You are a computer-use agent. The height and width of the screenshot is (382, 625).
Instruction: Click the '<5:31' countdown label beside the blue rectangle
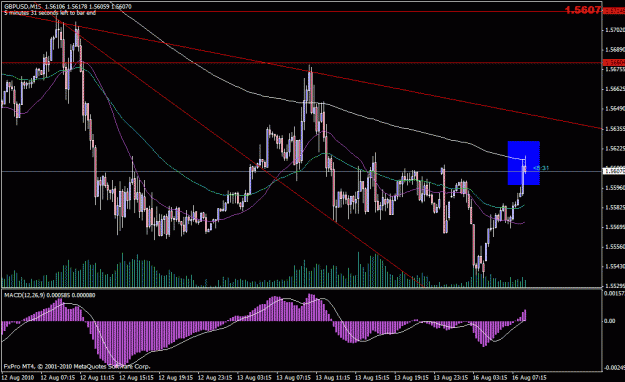541,168
